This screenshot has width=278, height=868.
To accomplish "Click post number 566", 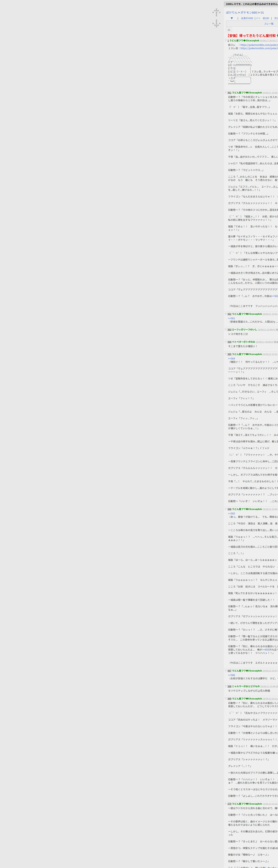I will [229, 509].
